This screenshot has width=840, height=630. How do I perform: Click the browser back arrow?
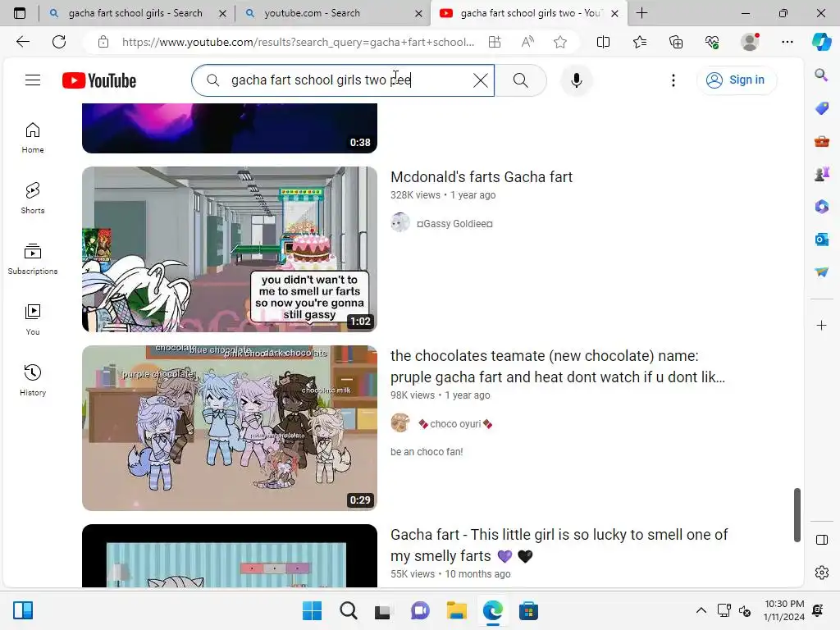[22, 42]
